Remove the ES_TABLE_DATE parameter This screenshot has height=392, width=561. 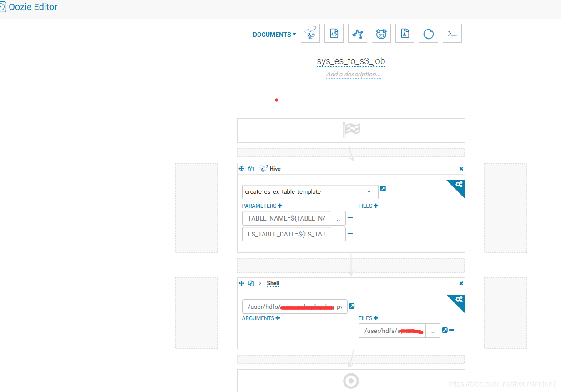pos(350,234)
